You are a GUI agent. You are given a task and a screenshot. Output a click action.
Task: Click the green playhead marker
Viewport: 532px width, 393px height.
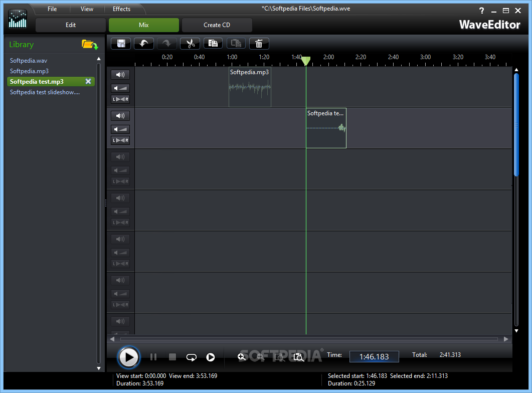pyautogui.click(x=306, y=61)
